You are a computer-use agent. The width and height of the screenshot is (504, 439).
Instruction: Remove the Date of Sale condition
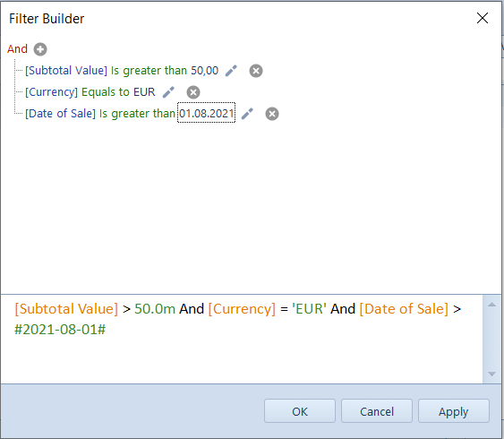272,114
